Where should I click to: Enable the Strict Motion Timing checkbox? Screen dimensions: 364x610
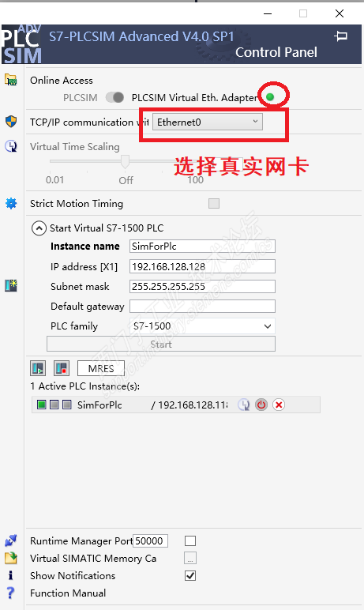214,203
